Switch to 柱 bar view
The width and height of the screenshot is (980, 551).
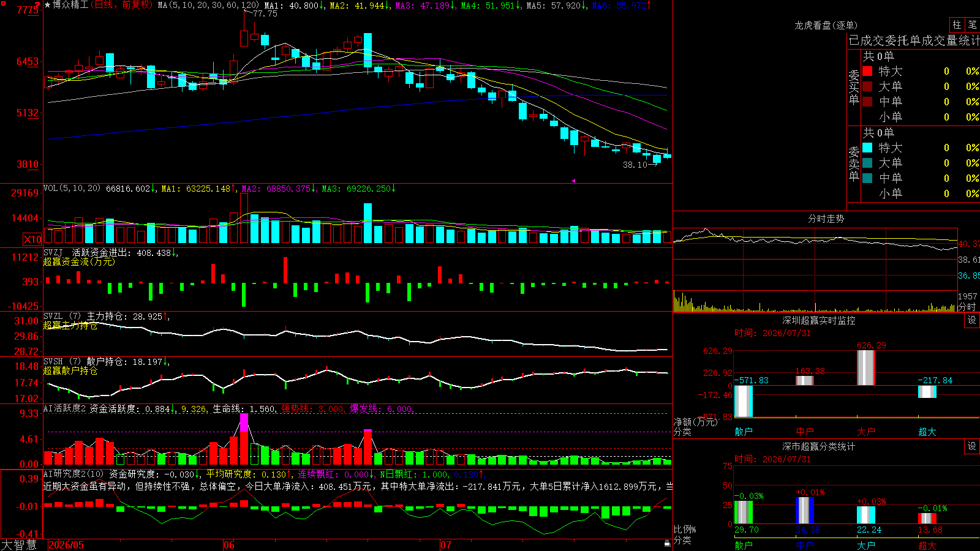coord(957,24)
